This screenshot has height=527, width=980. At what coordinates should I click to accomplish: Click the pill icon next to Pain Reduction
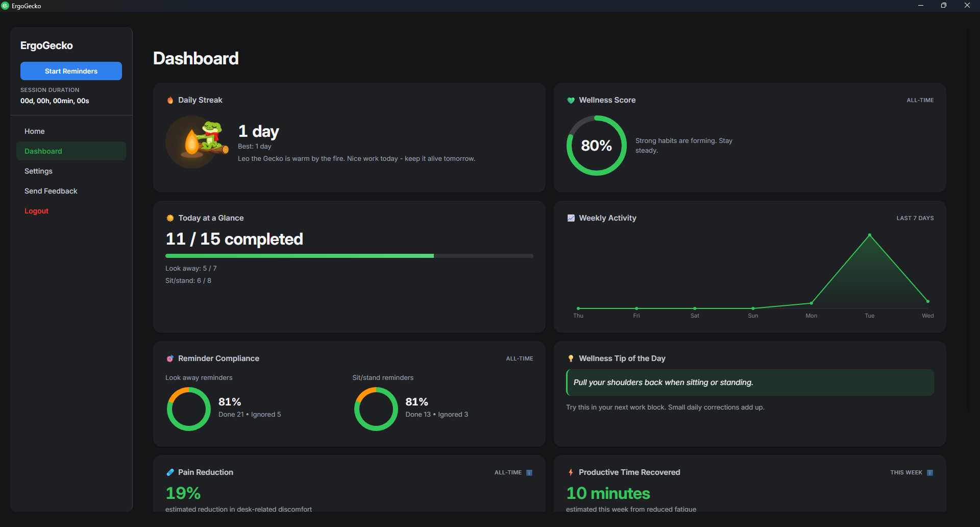[169, 472]
